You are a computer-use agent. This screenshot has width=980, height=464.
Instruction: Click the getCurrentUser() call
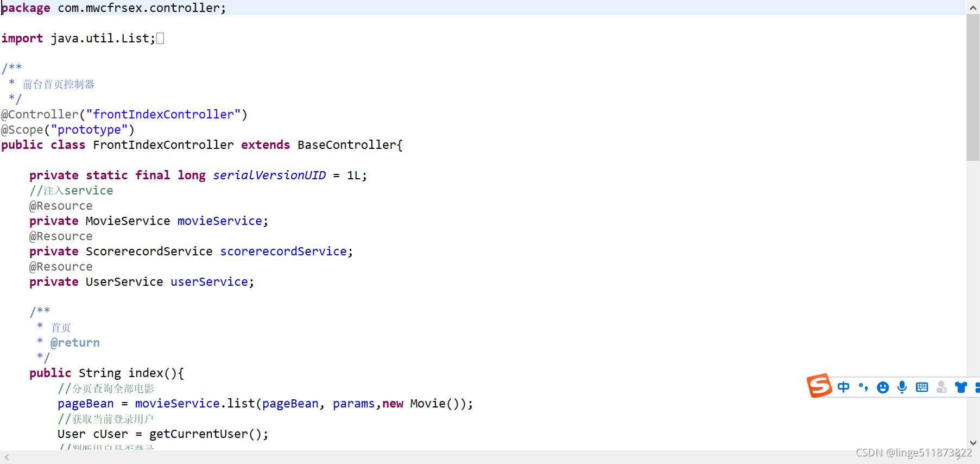[x=205, y=434]
